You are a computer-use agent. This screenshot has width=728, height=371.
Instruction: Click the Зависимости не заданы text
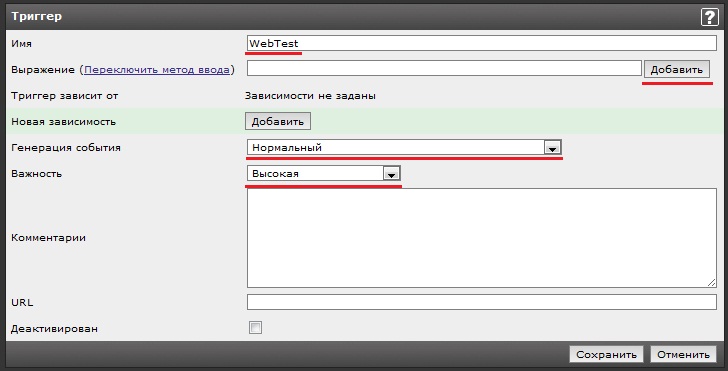pos(310,96)
